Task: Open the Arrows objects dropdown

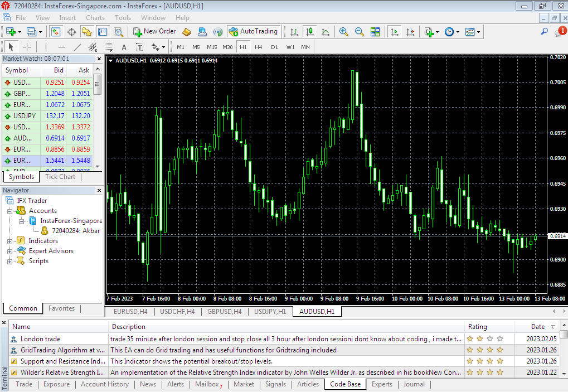Action: [x=158, y=47]
